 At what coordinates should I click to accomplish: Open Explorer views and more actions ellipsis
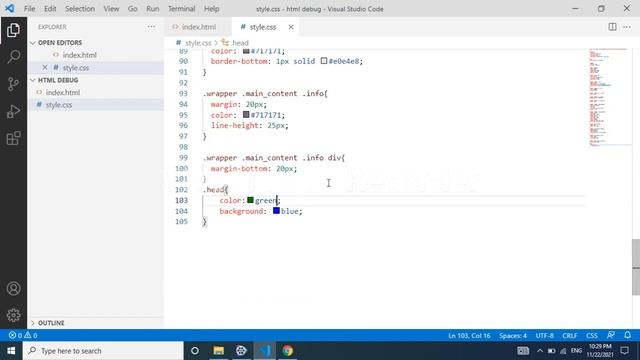[151, 27]
